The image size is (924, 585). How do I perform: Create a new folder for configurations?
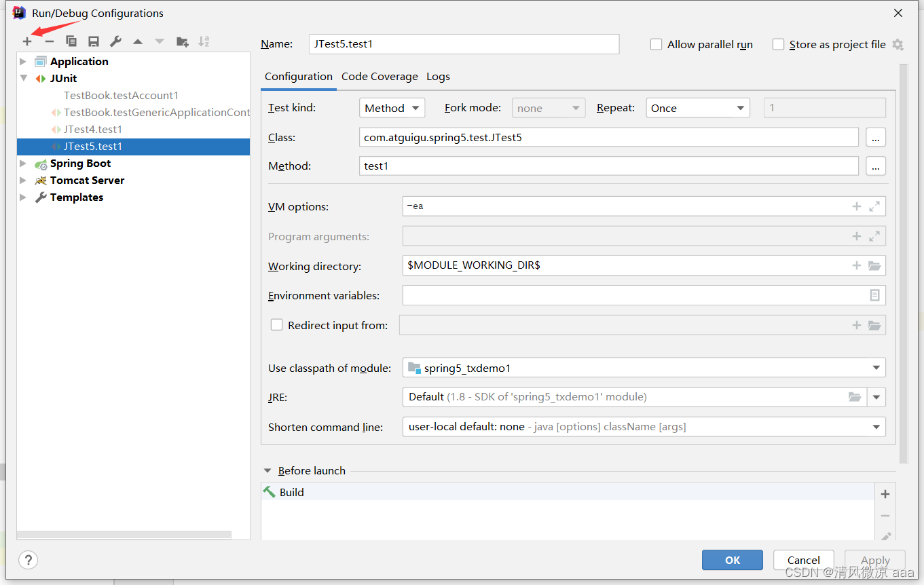pyautogui.click(x=182, y=41)
